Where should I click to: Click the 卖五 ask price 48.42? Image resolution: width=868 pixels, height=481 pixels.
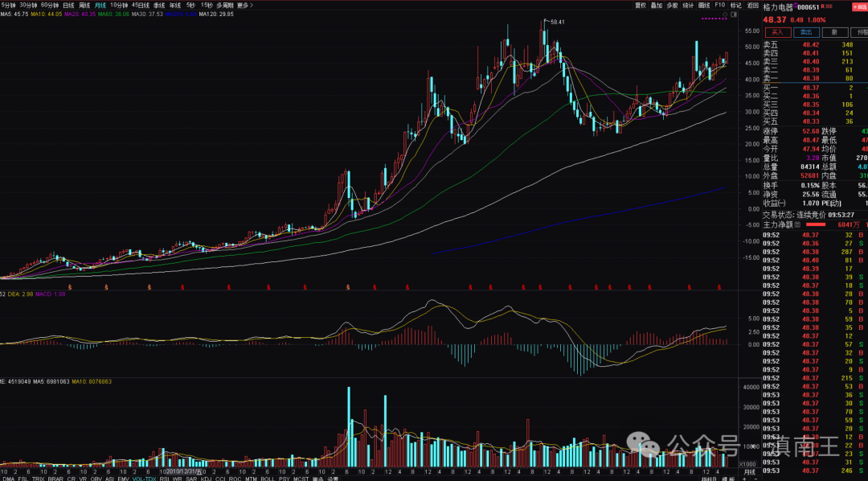pos(811,44)
